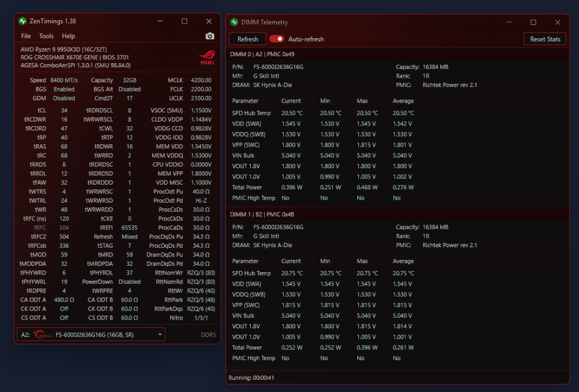The width and height of the screenshot is (579, 392).
Task: Click the DIMM 1 | B2 | PMIC 0x4B header
Action: click(262, 214)
